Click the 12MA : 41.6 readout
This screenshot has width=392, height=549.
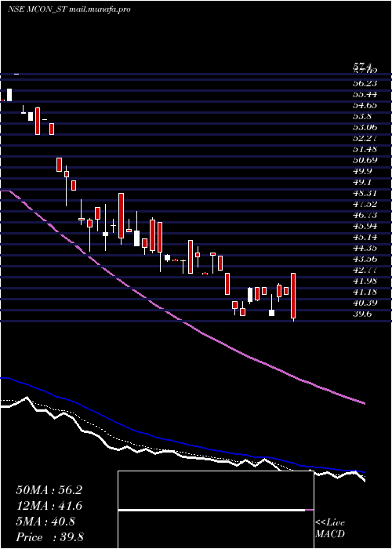[x=49, y=506]
